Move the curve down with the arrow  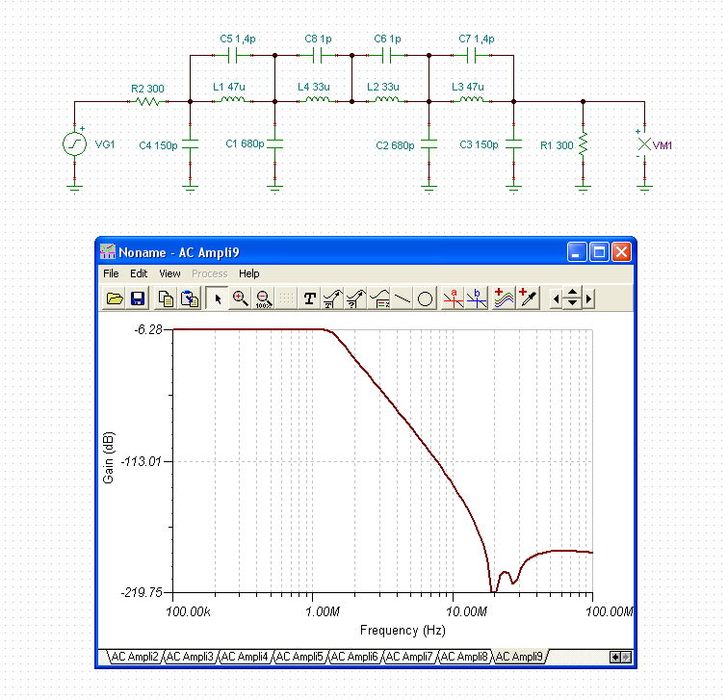pyautogui.click(x=572, y=303)
